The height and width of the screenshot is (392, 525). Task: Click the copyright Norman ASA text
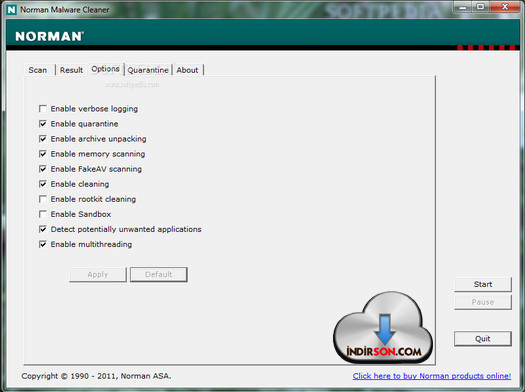click(96, 376)
